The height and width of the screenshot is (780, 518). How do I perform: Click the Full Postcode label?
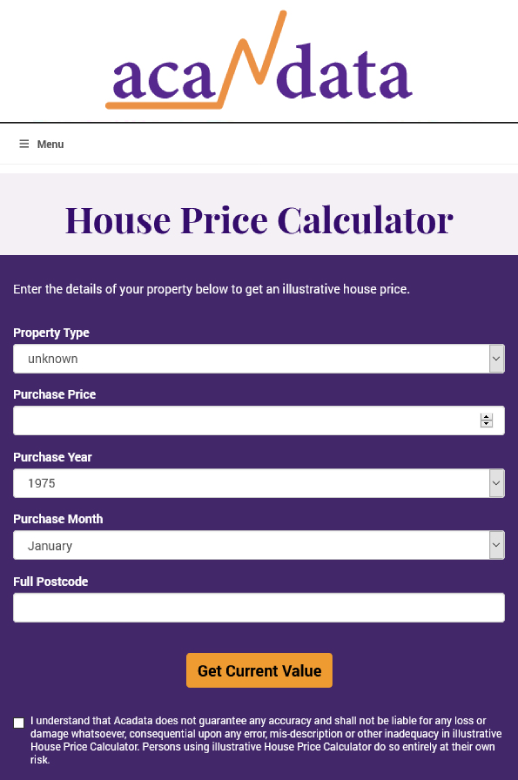click(x=50, y=582)
